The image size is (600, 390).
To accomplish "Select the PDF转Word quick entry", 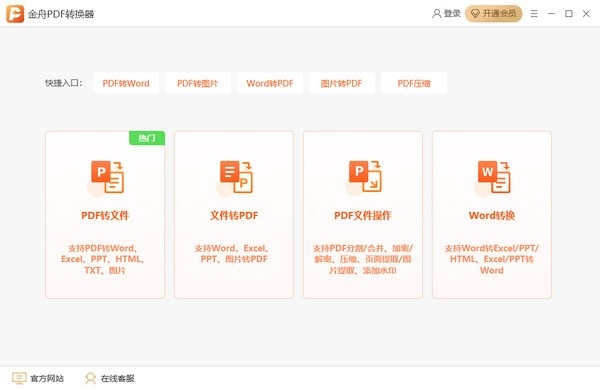I will 126,83.
